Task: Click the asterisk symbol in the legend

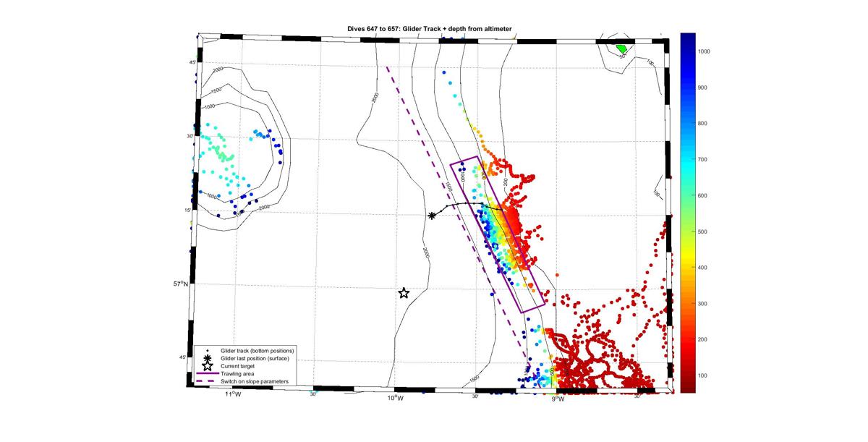Action: pyautogui.click(x=208, y=358)
